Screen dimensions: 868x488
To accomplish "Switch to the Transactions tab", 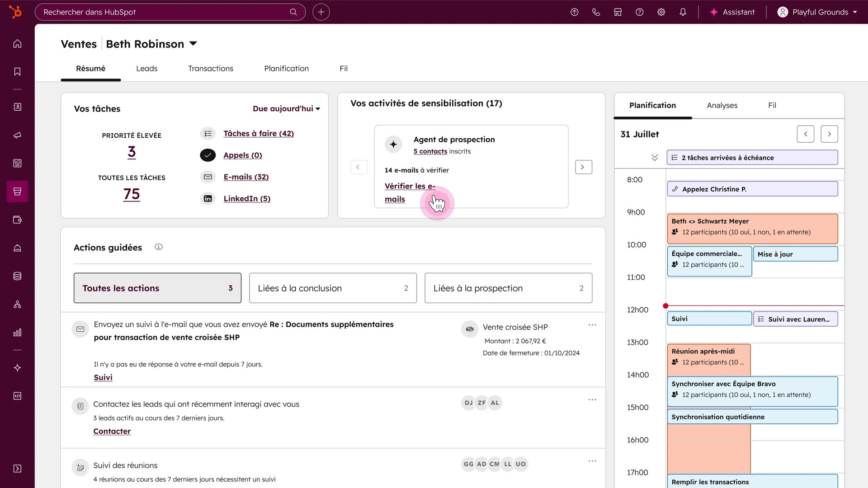I will 210,69.
